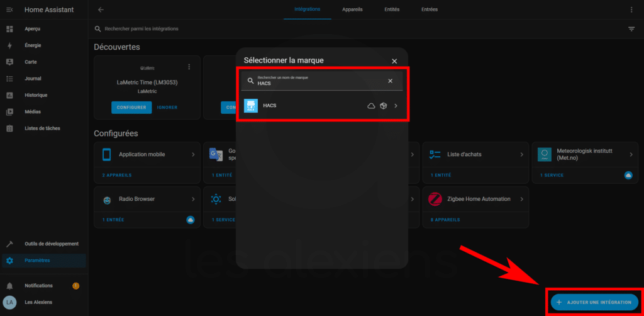This screenshot has width=644, height=316.
Task: Click the Découvertes heading
Action: pyautogui.click(x=117, y=47)
